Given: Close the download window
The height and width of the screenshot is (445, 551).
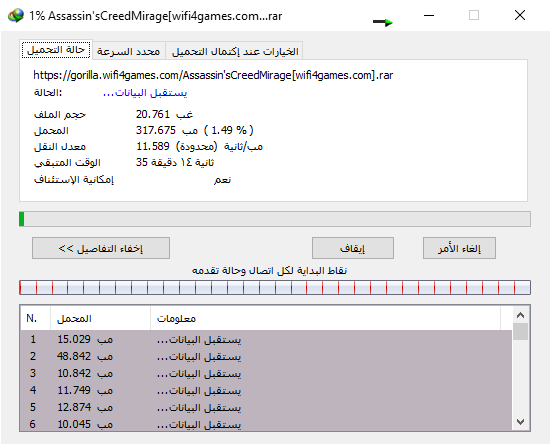Looking at the screenshot, I should coord(520,15).
